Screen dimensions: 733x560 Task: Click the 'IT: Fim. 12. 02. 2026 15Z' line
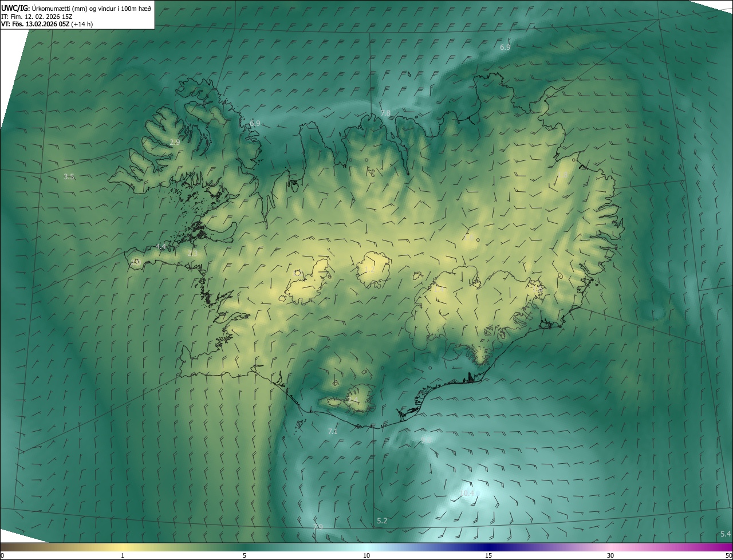(x=36, y=17)
